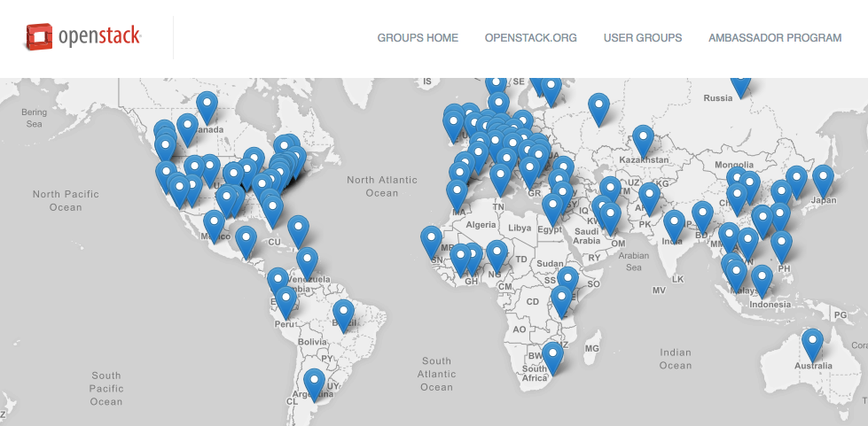Click the MG Madagascar label
The image size is (868, 426).
click(x=592, y=349)
